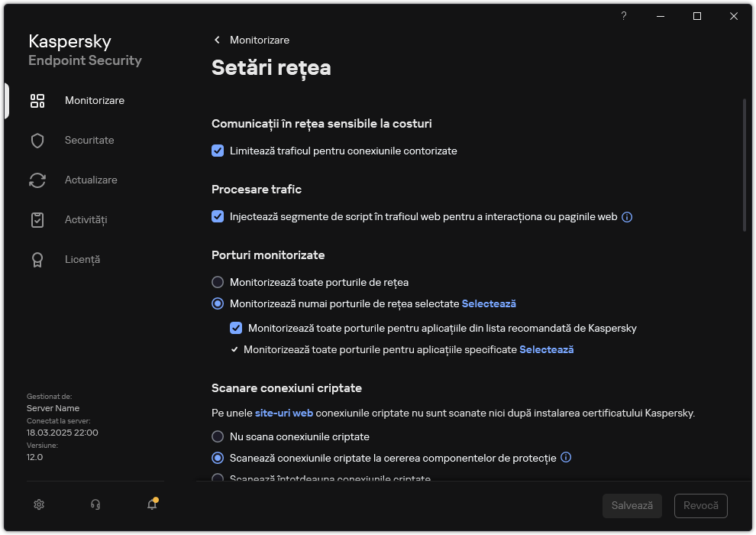
Task: Open Selectează for specified applications ports
Action: tap(547, 349)
